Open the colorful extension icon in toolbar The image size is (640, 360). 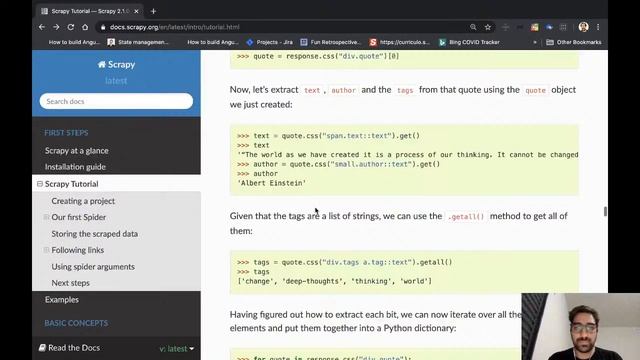(x=534, y=27)
